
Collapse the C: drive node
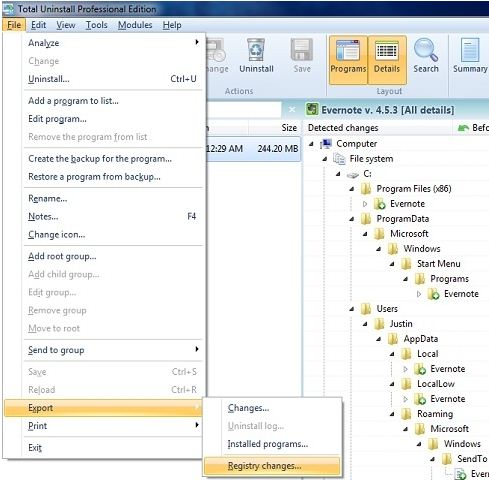tap(338, 174)
